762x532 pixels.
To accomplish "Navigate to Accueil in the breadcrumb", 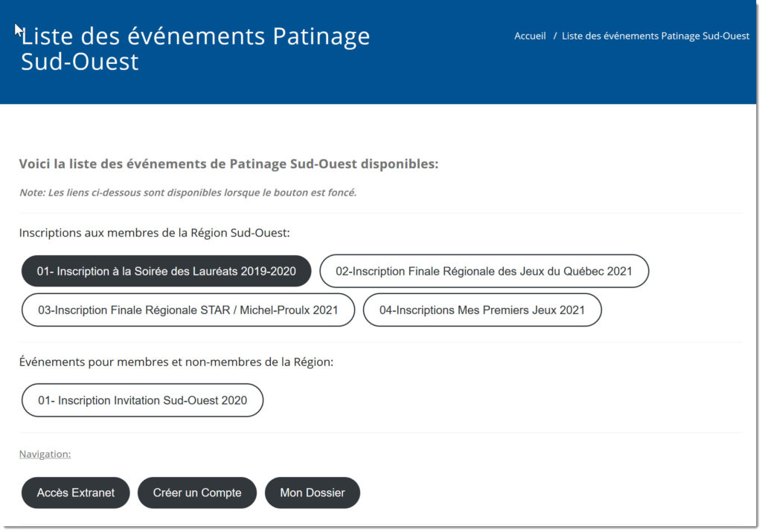I will pyautogui.click(x=530, y=36).
